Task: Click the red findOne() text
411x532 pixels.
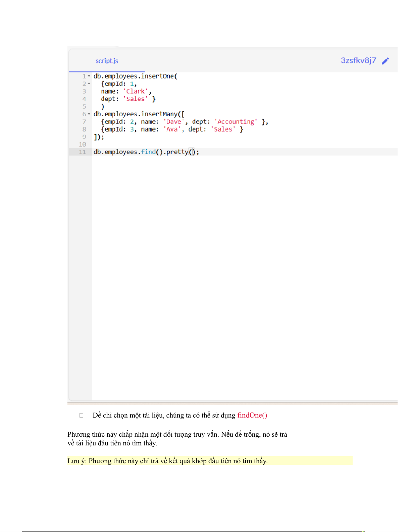Action: (252, 415)
